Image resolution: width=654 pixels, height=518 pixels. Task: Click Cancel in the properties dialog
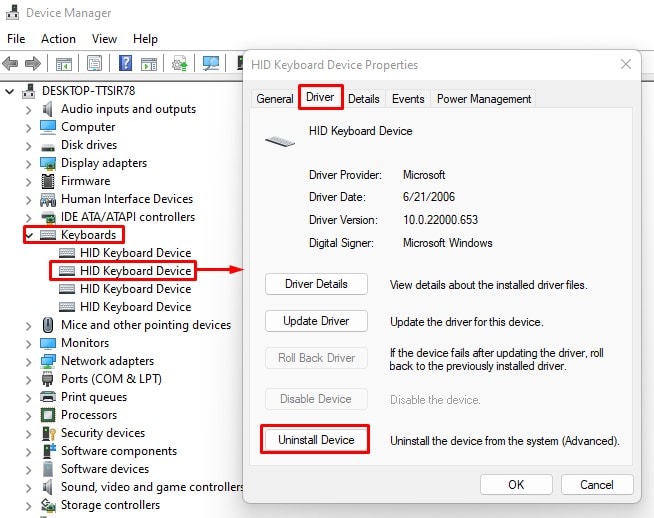pos(597,485)
